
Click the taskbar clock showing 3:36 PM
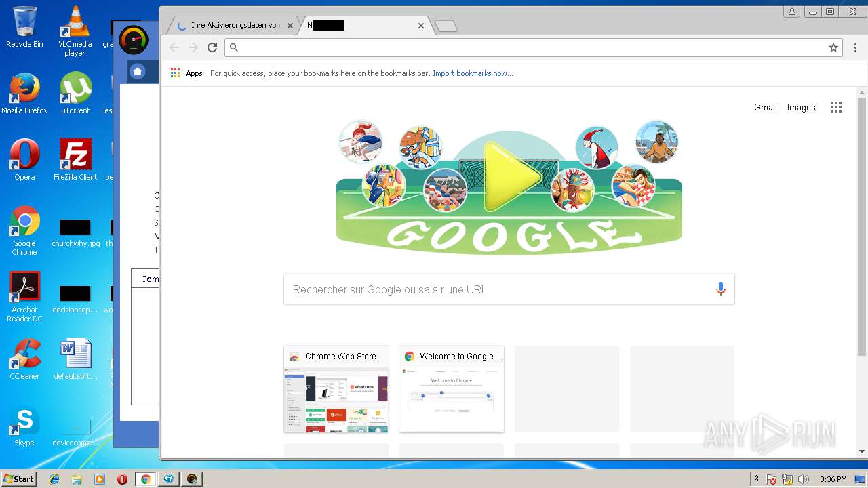point(833,479)
